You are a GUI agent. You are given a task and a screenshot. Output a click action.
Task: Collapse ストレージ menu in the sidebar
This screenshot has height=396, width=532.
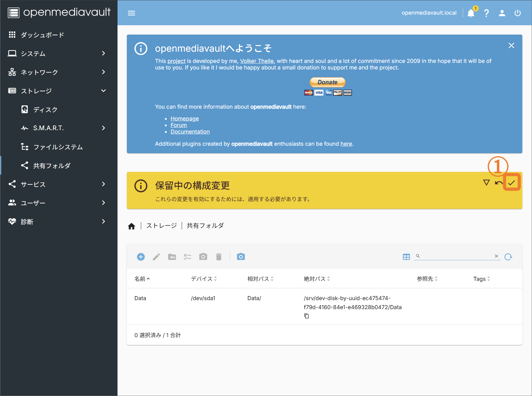(59, 91)
